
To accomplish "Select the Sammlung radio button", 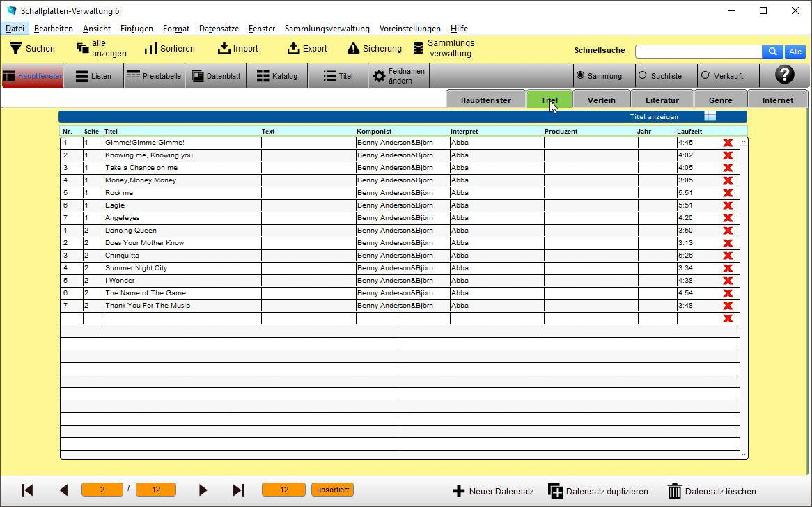I will point(581,75).
